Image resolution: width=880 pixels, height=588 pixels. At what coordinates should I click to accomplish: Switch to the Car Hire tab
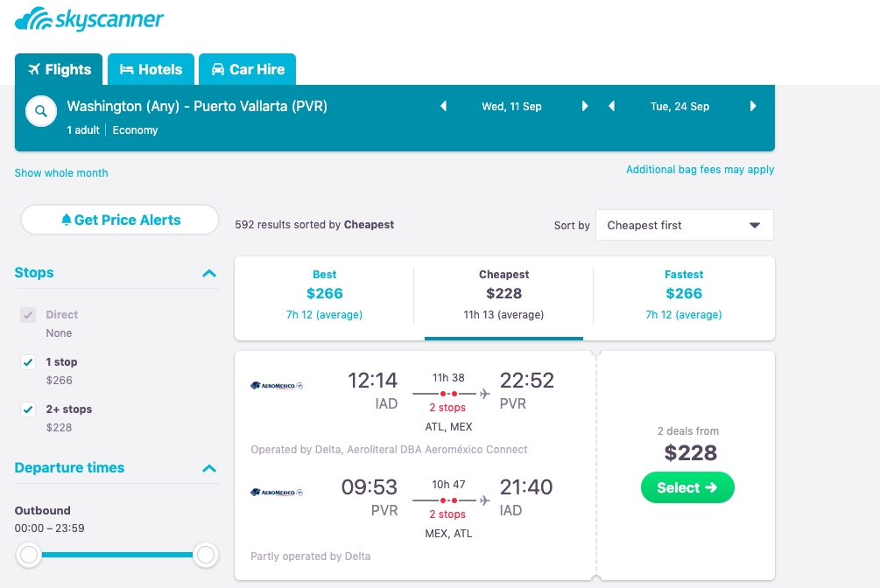tap(248, 69)
